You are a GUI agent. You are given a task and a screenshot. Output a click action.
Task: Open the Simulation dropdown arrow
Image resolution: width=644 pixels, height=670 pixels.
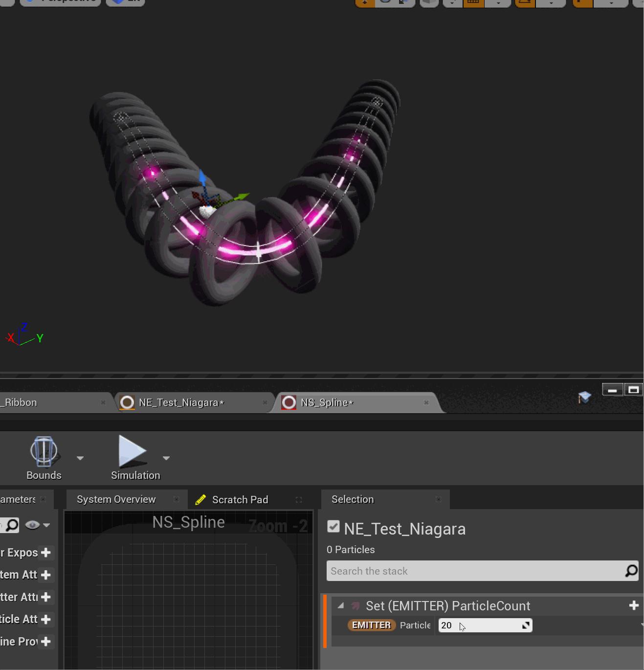[166, 458]
